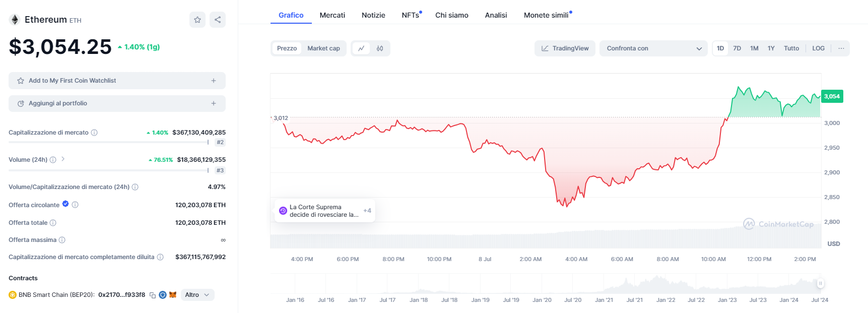Click the MetaMask fox icon
Viewport: 868px width, 313px height.
click(173, 295)
